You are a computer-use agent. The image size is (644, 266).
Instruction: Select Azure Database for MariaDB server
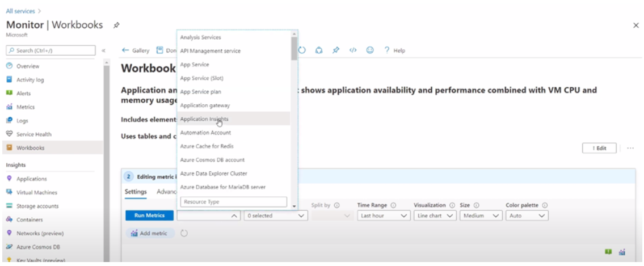(233, 187)
